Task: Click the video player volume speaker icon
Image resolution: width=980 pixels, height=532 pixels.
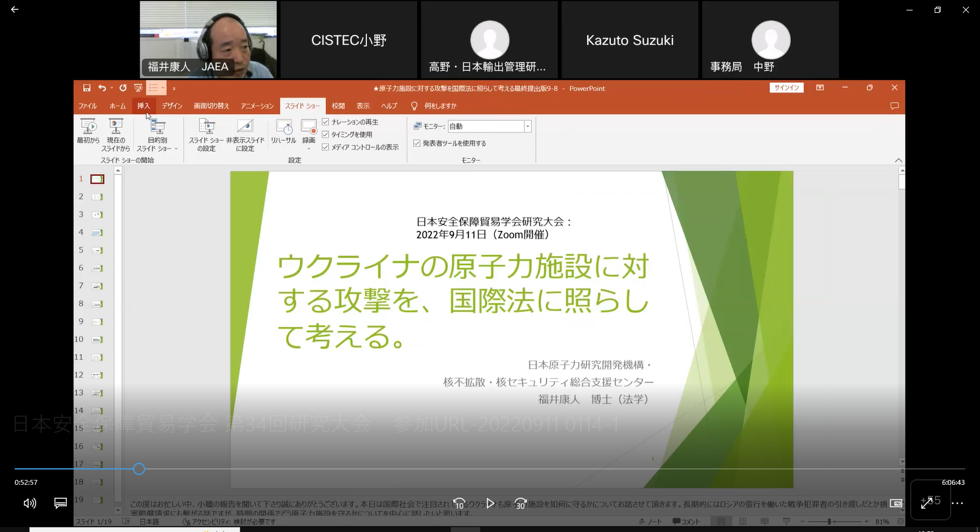Action: [x=29, y=503]
